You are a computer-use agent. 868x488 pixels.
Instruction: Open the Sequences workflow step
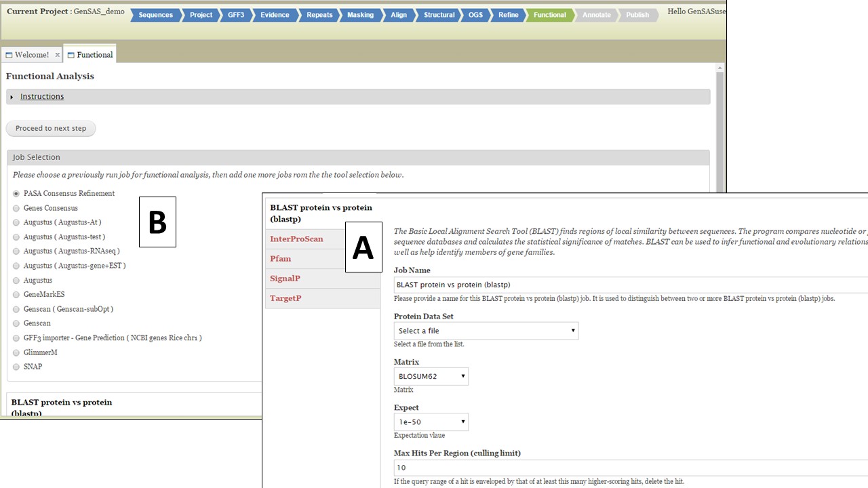coord(155,15)
